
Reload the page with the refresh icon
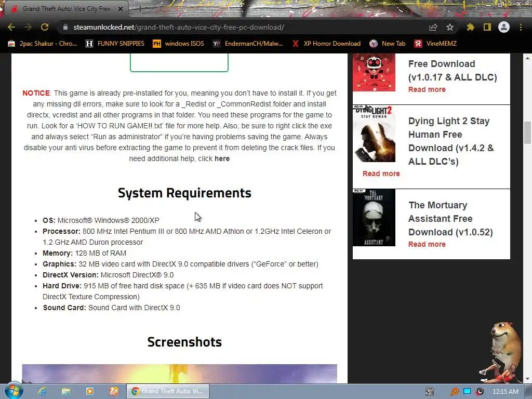tap(45, 27)
